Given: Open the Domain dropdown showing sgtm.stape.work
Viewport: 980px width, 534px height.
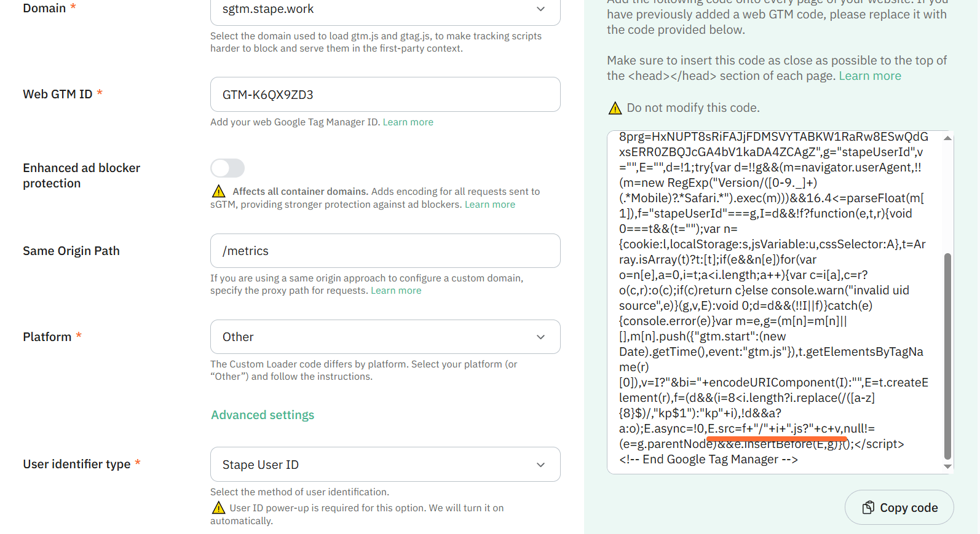Looking at the screenshot, I should point(385,9).
